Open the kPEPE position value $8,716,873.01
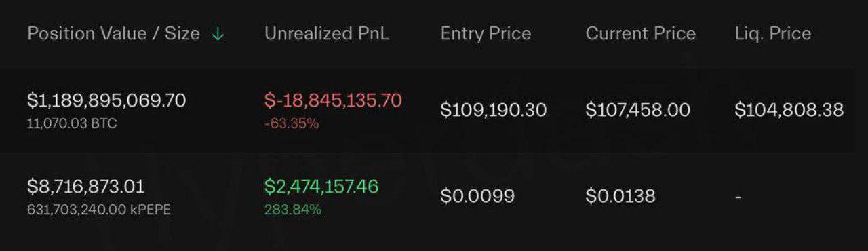 coord(86,187)
